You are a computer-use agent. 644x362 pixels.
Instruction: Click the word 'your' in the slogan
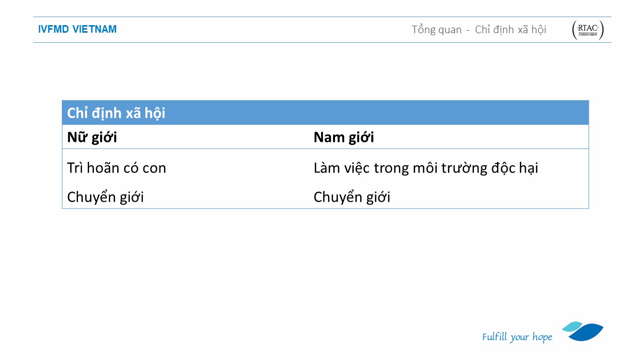519,337
